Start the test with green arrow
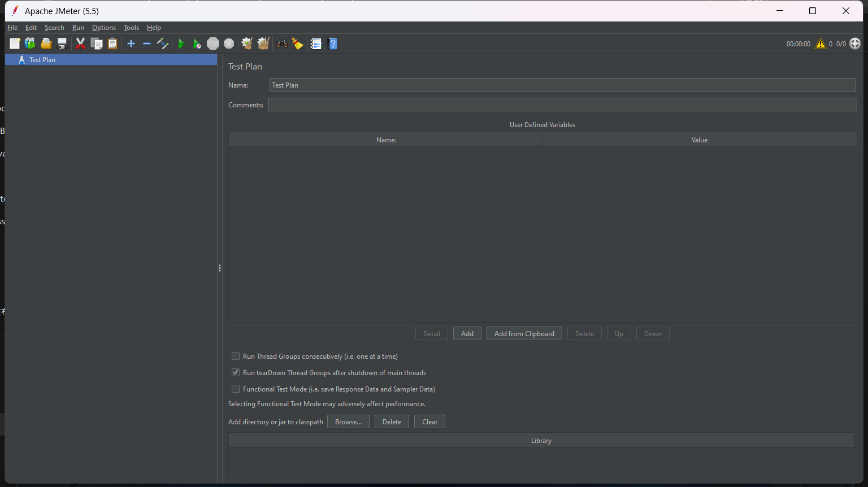868x487 pixels. point(181,44)
